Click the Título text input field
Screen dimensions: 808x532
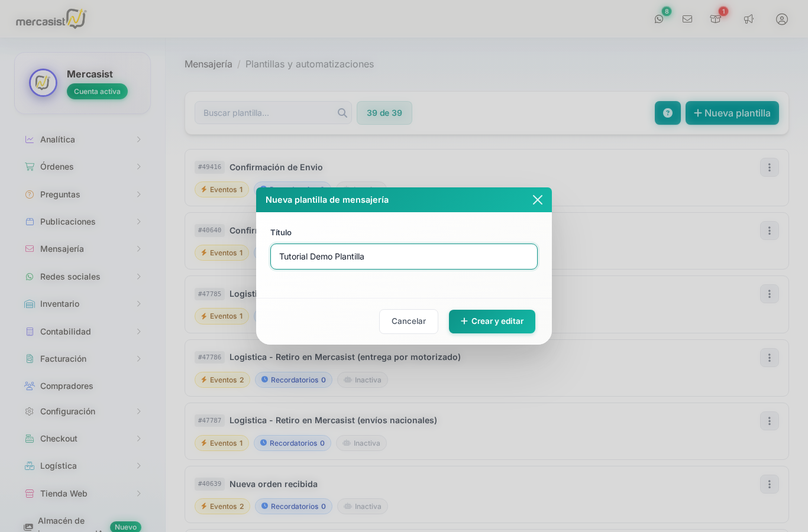[x=404, y=257]
